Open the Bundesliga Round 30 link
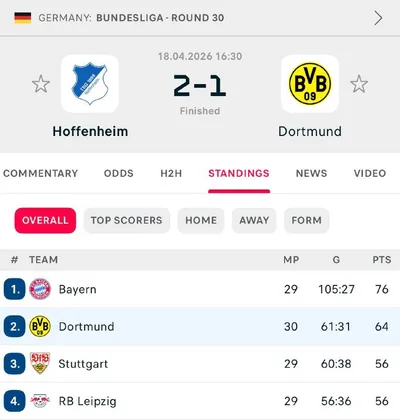400x420 pixels. tap(160, 18)
